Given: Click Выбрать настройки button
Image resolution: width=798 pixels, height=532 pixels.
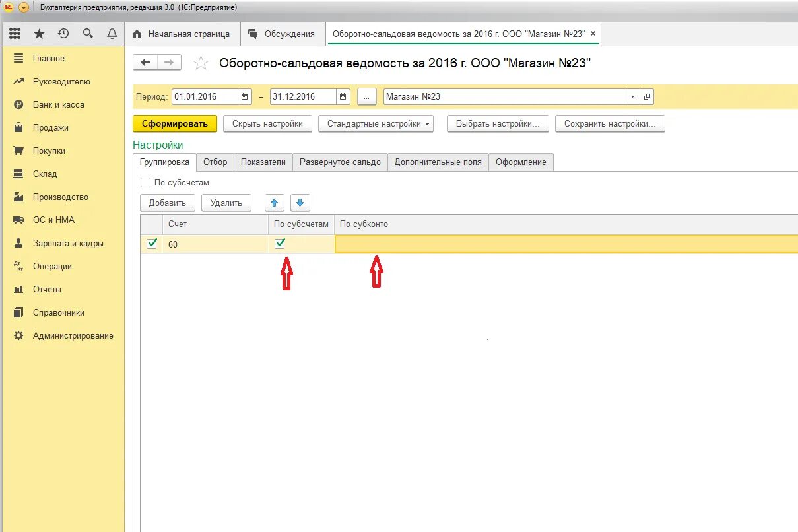Looking at the screenshot, I should [498, 123].
